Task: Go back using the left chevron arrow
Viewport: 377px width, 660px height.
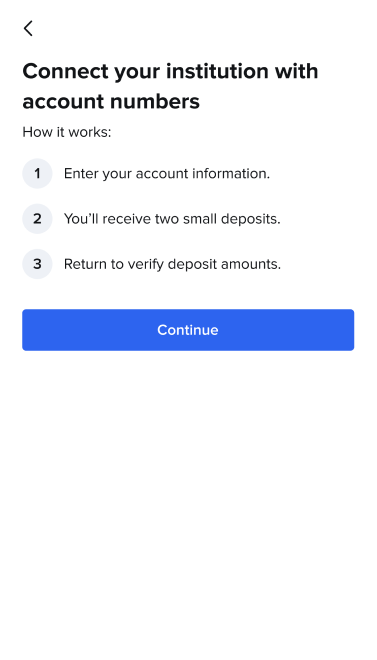Action: 28,29
